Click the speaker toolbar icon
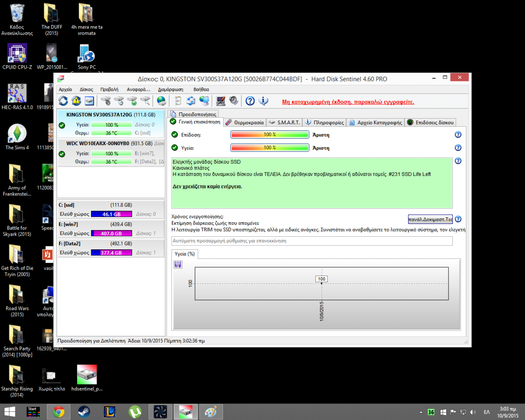The width and height of the screenshot is (525, 420). pos(234,101)
